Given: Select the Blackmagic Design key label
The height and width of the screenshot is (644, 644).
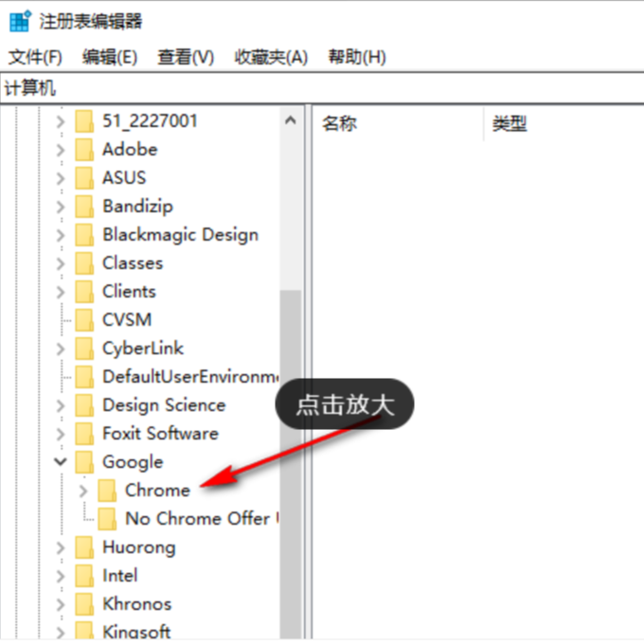Looking at the screenshot, I should coord(180,235).
